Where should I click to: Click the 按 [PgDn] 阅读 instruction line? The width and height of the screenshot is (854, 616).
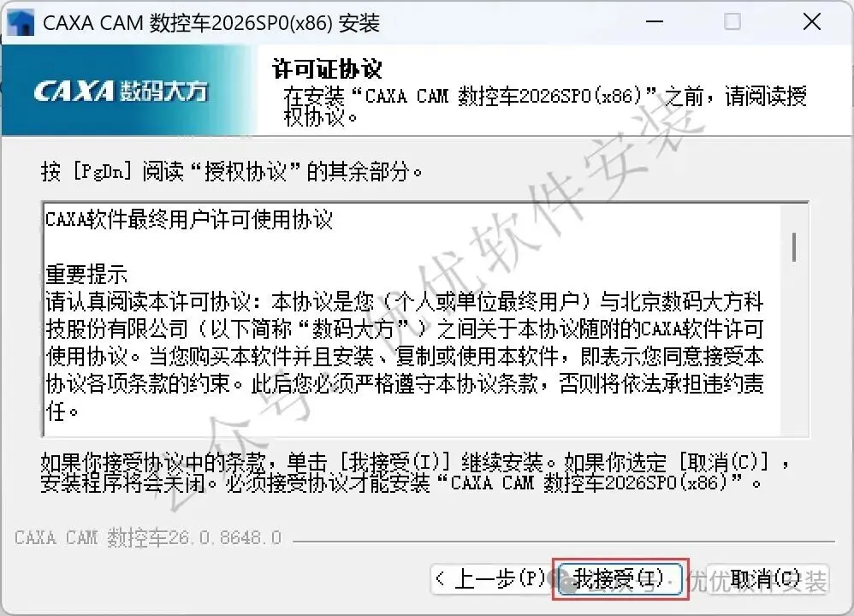point(232,172)
